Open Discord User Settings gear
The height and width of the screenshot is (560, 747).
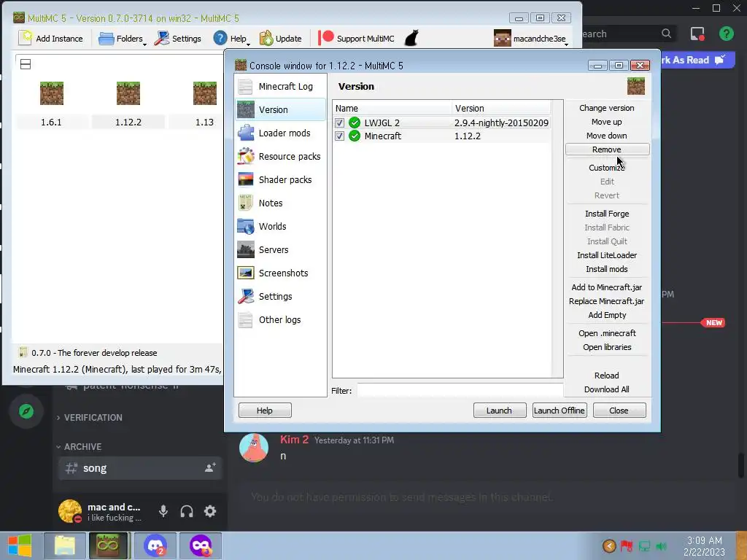pos(210,511)
